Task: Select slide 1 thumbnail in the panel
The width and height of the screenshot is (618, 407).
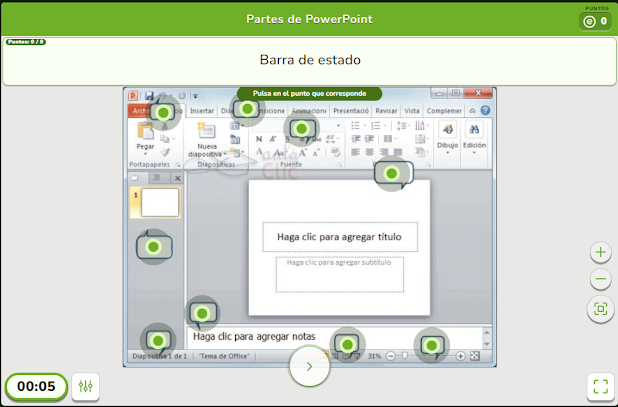Action: coord(156,203)
